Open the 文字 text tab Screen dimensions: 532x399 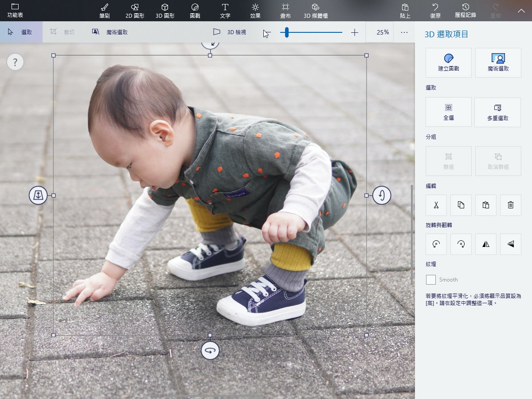click(225, 11)
